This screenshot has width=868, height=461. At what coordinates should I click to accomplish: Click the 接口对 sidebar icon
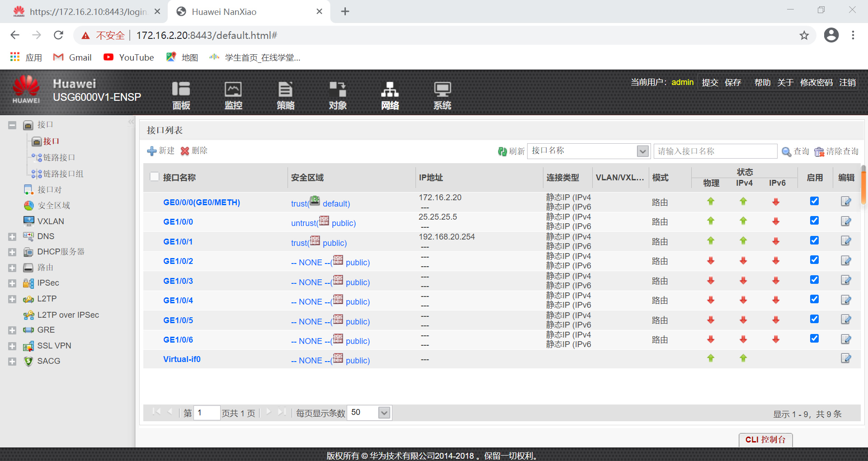tap(28, 190)
